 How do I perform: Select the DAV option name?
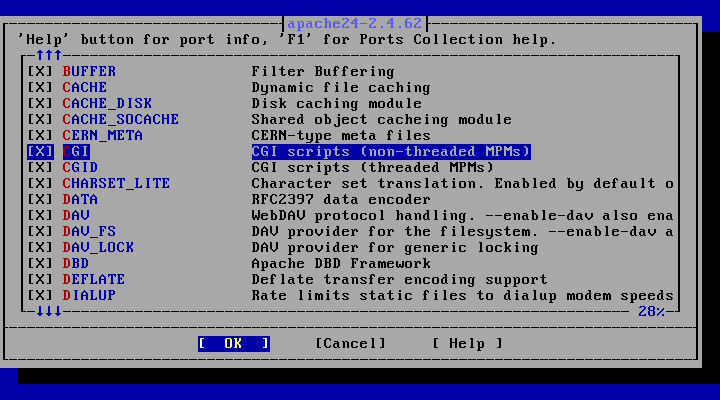[x=76, y=215]
